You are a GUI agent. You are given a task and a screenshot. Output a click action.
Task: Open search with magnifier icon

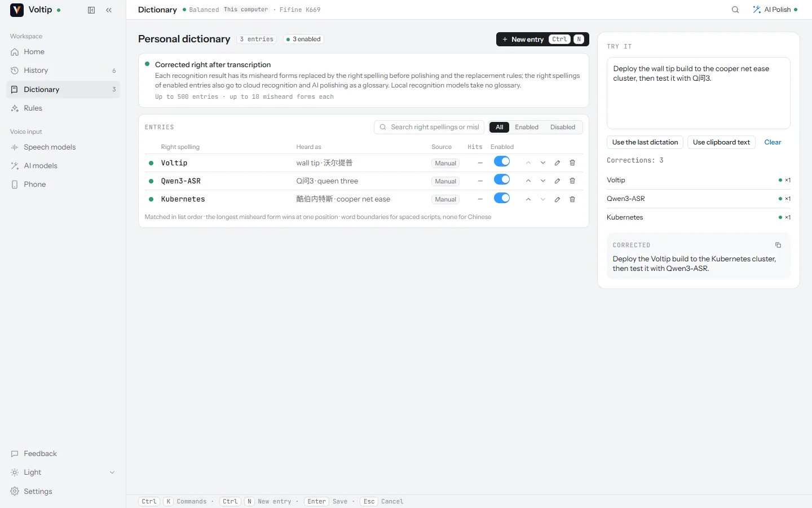(x=735, y=10)
